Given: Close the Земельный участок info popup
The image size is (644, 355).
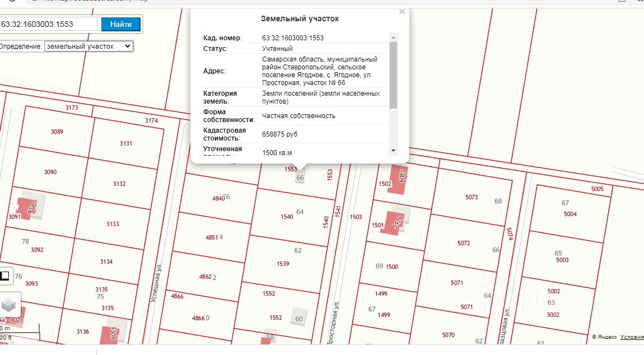Looking at the screenshot, I should pyautogui.click(x=402, y=12).
